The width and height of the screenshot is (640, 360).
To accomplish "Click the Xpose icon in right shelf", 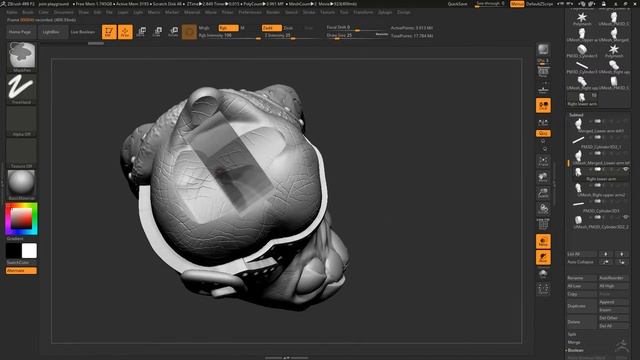I will click(543, 289).
